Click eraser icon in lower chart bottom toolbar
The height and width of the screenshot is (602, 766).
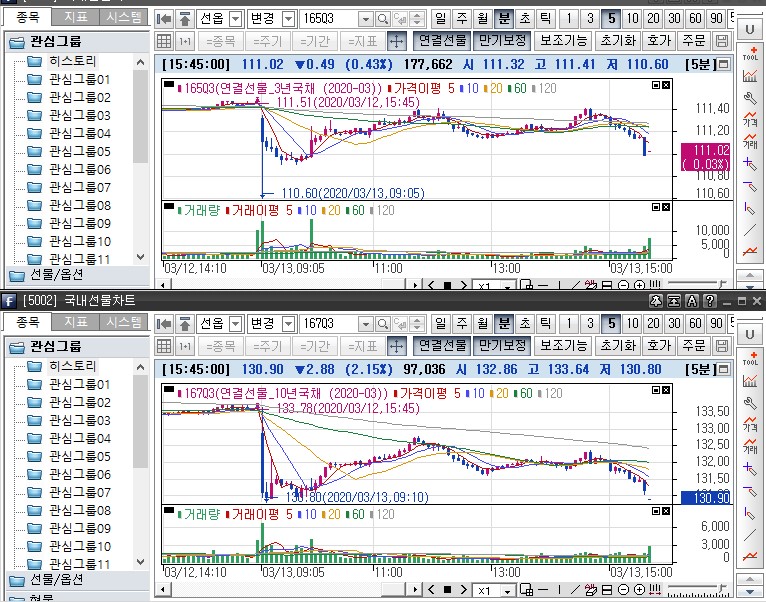(591, 590)
